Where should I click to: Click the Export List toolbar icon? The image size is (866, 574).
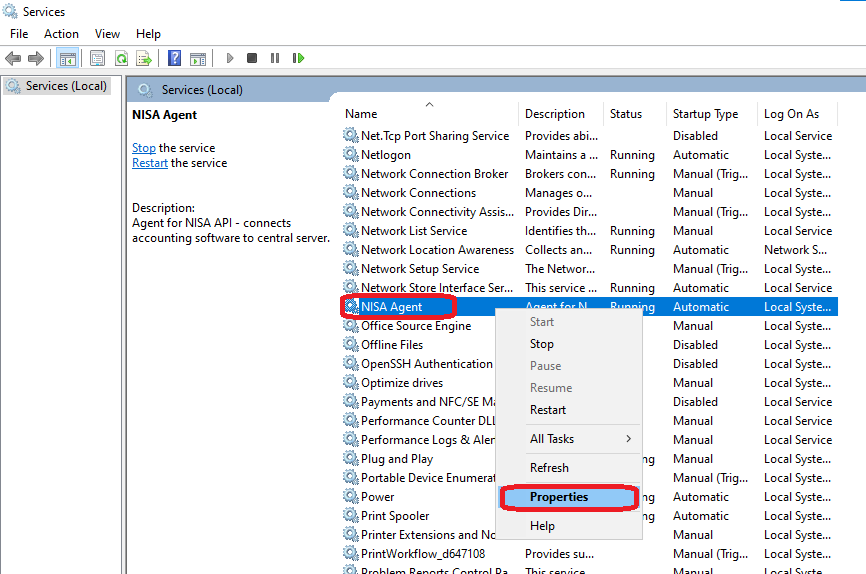tap(144, 59)
